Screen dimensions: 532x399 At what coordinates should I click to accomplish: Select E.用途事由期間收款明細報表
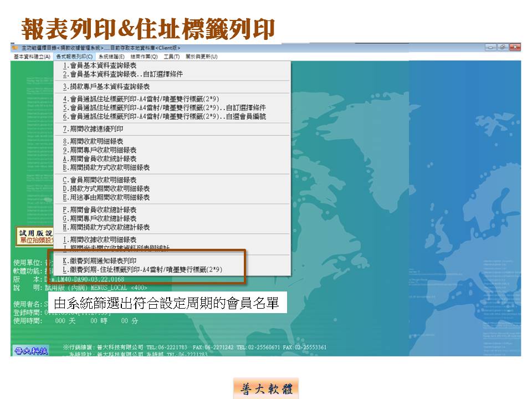[172, 197]
